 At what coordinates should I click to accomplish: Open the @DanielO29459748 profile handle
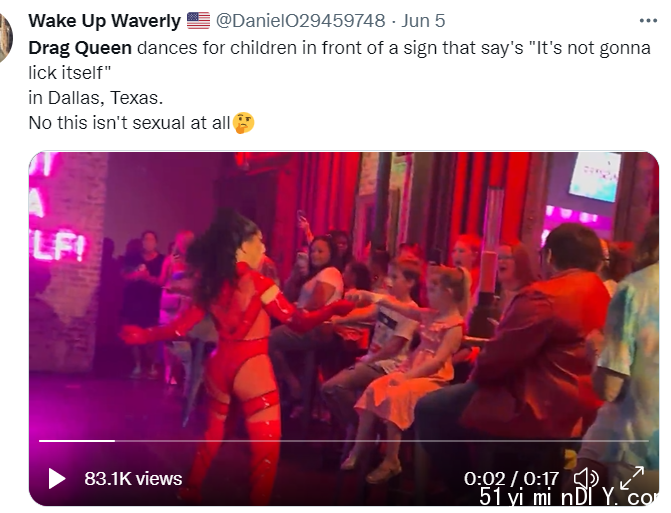(x=300, y=21)
